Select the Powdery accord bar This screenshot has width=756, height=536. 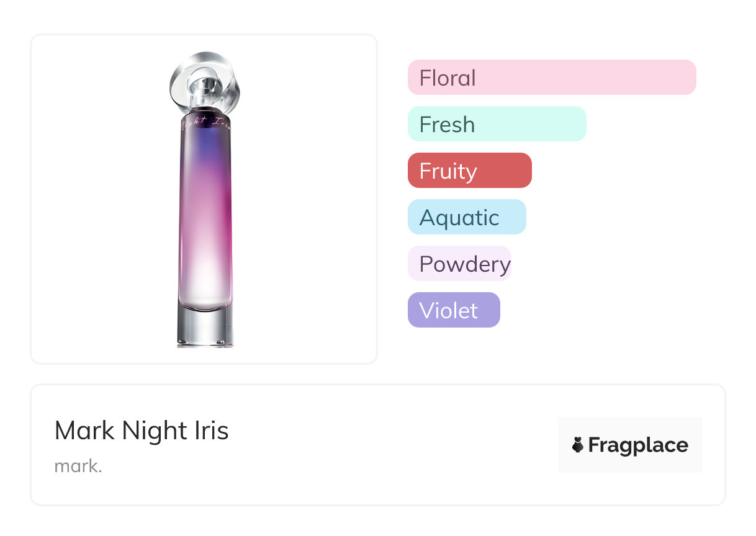459,264
